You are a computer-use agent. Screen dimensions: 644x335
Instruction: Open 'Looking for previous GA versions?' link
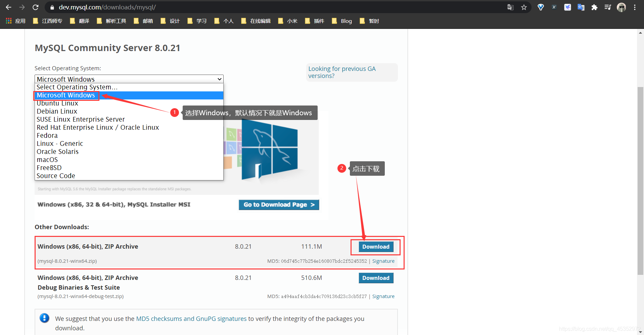[342, 72]
